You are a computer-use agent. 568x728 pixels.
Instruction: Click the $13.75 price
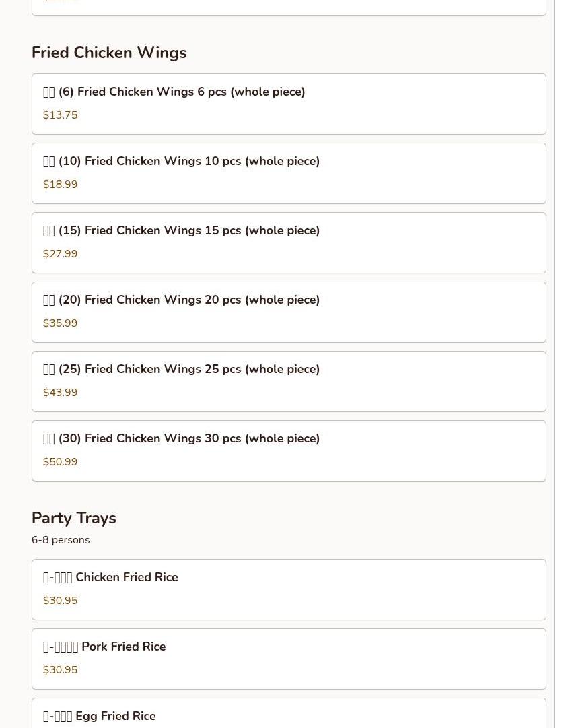pos(61,115)
